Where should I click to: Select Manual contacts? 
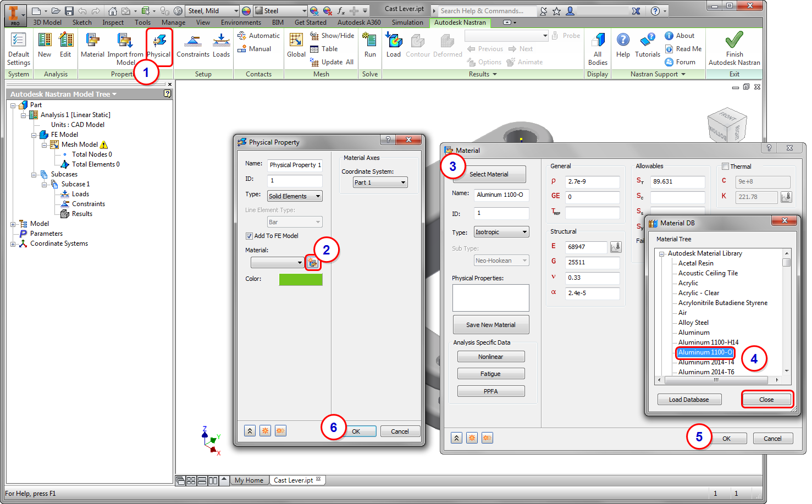click(x=254, y=49)
